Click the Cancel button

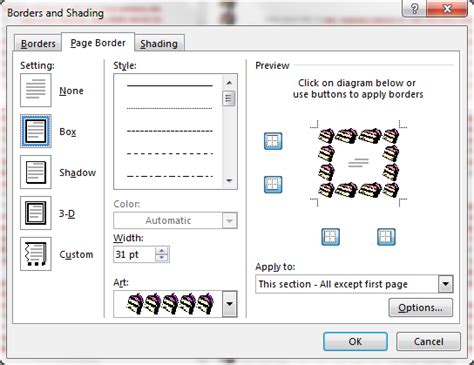[428, 341]
